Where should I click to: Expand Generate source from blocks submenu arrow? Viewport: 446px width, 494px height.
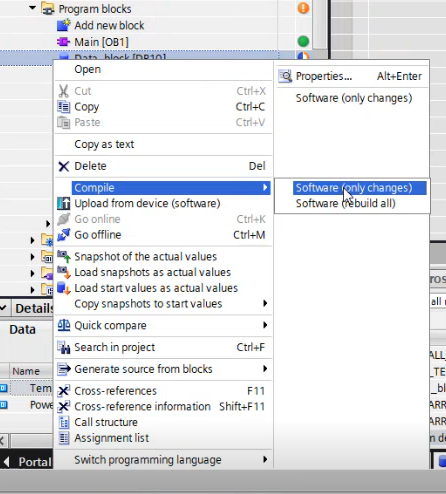[265, 369]
